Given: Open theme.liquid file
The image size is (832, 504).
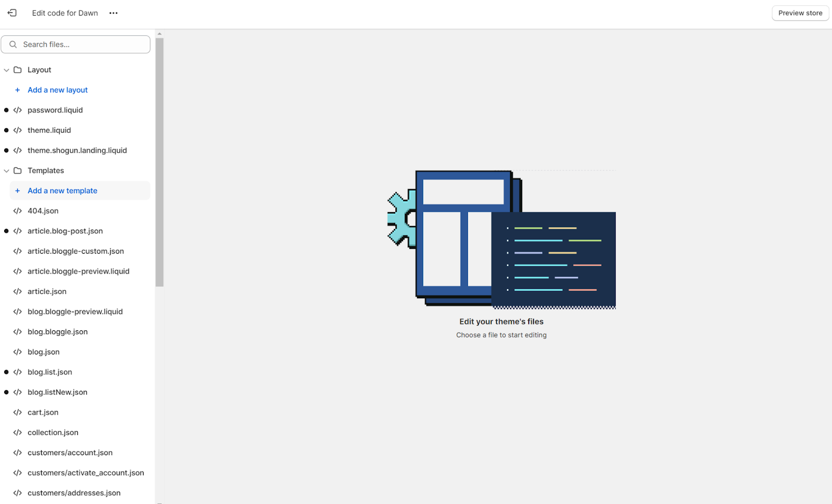Looking at the screenshot, I should click(x=49, y=130).
